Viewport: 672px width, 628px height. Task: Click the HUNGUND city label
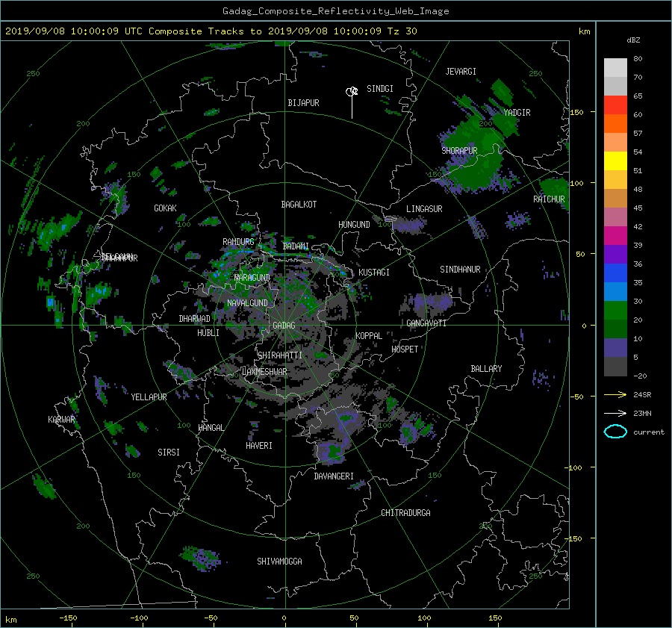pyautogui.click(x=354, y=225)
